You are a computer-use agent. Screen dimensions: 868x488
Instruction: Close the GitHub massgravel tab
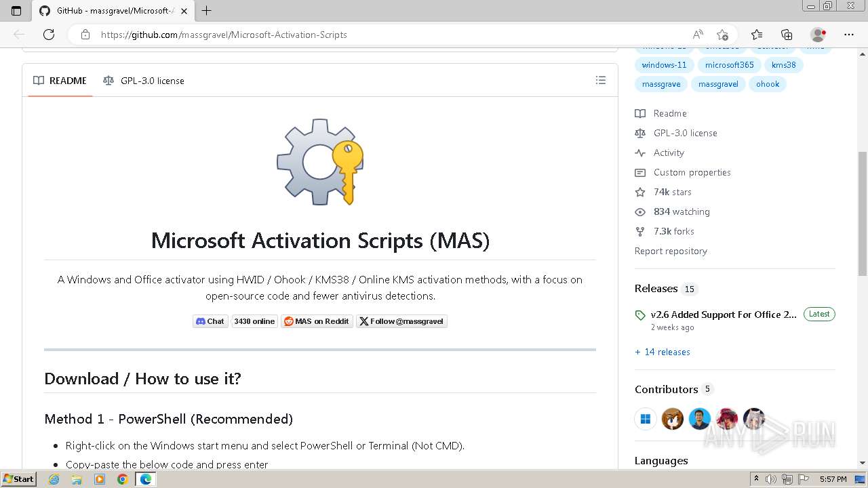click(184, 11)
